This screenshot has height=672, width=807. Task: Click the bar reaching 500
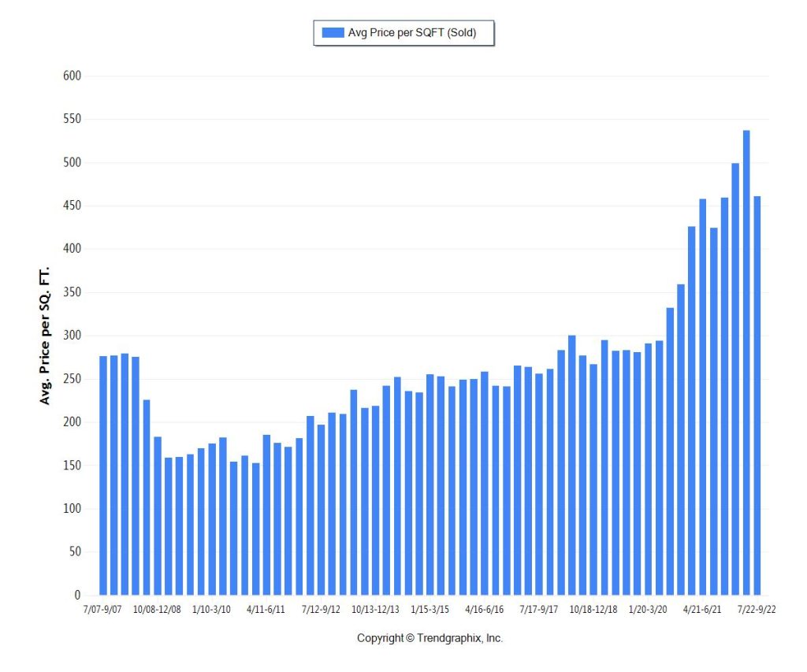735,379
